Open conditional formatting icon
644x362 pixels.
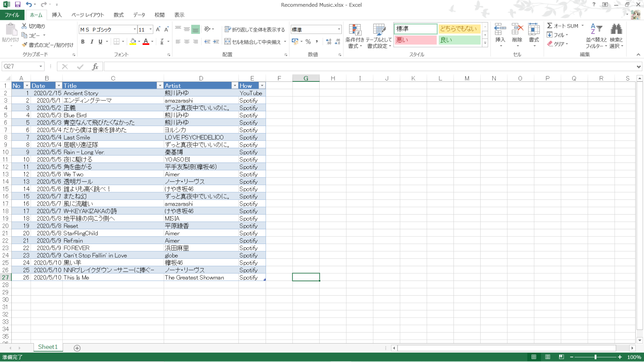[x=355, y=29]
